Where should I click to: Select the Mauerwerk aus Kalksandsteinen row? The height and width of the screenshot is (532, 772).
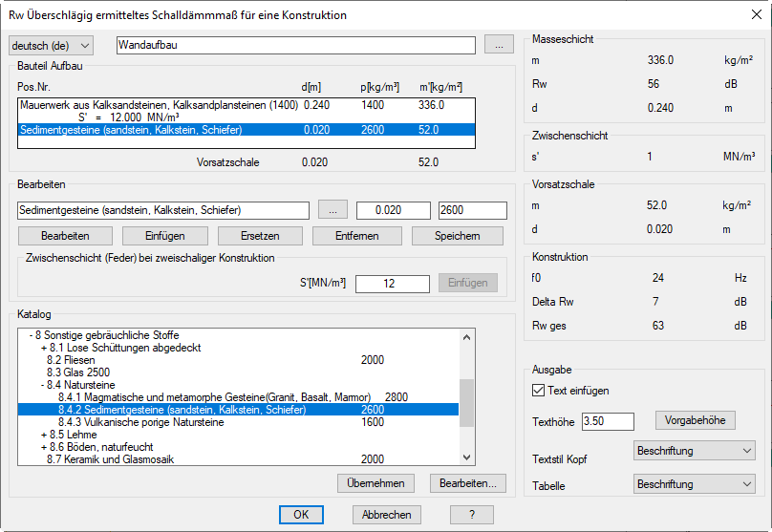[159, 104]
